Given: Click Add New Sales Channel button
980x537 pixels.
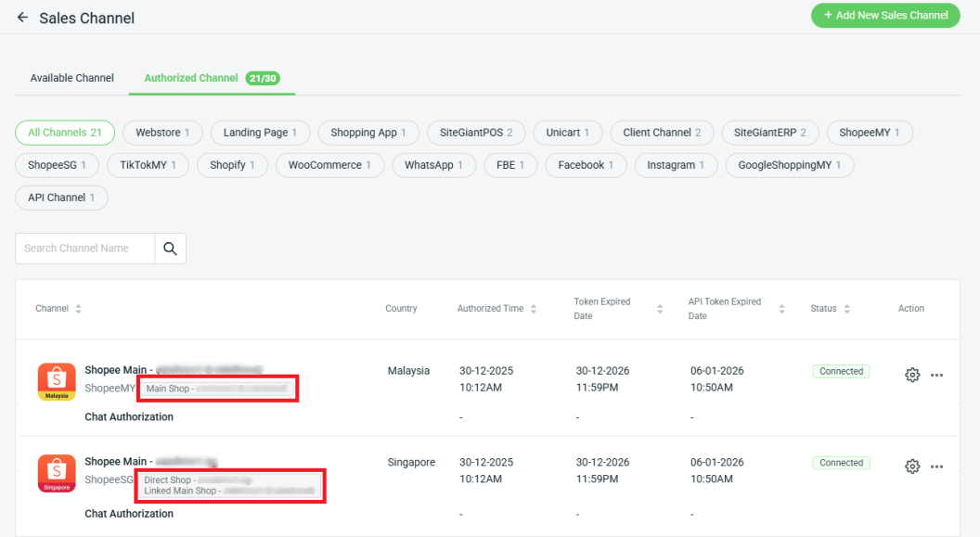Looking at the screenshot, I should pos(885,15).
